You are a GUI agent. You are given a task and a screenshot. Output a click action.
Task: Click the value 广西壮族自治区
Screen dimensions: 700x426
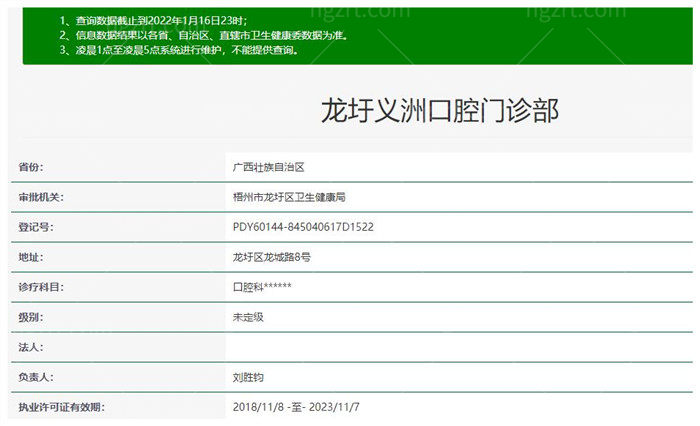point(268,167)
